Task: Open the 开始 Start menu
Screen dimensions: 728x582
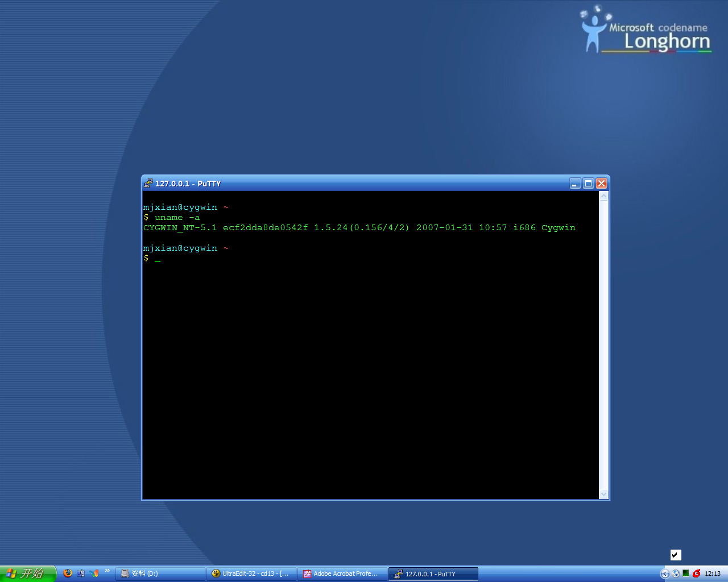Action: pos(28,573)
